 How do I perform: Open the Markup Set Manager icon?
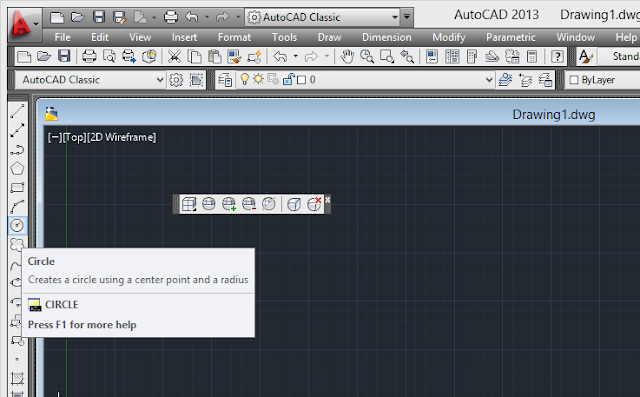point(512,56)
